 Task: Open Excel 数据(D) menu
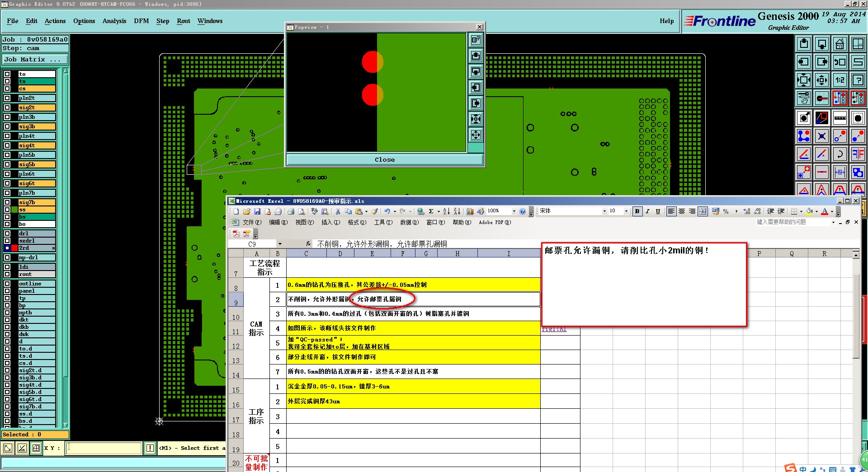click(409, 222)
